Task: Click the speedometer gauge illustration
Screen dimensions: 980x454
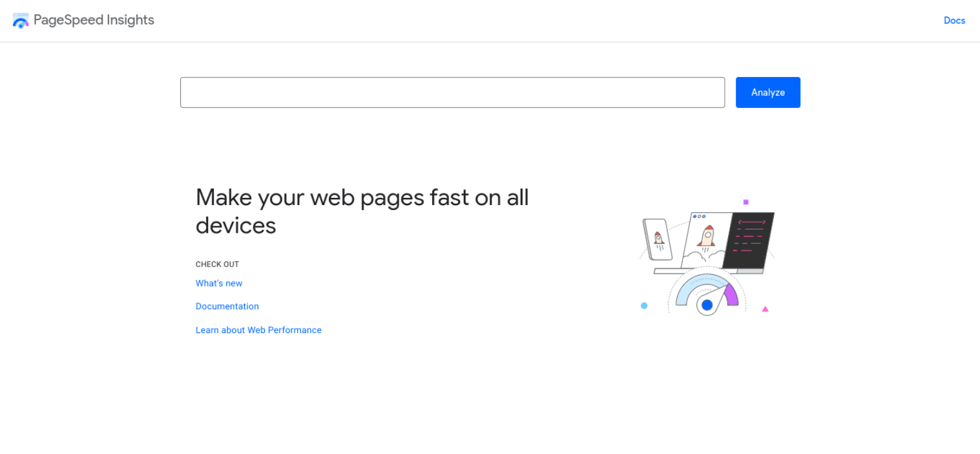Action: coord(706,294)
